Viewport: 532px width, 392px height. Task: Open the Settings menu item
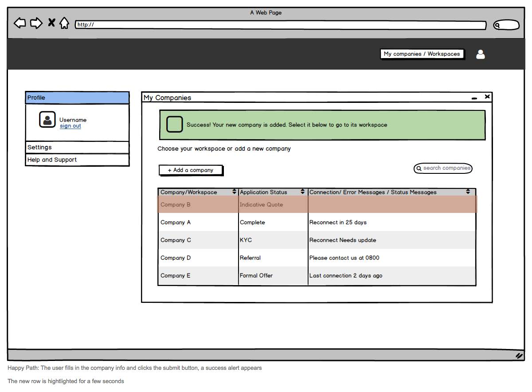[77, 147]
